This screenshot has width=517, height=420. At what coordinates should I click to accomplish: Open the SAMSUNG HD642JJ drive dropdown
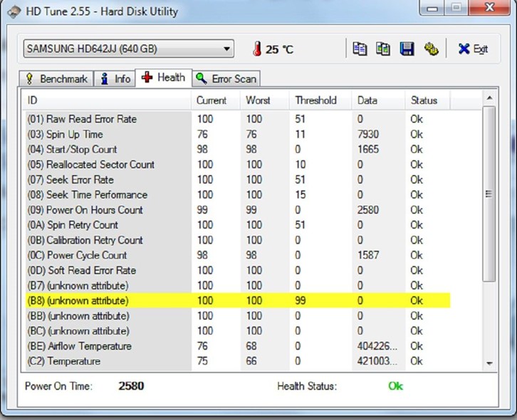pyautogui.click(x=128, y=49)
